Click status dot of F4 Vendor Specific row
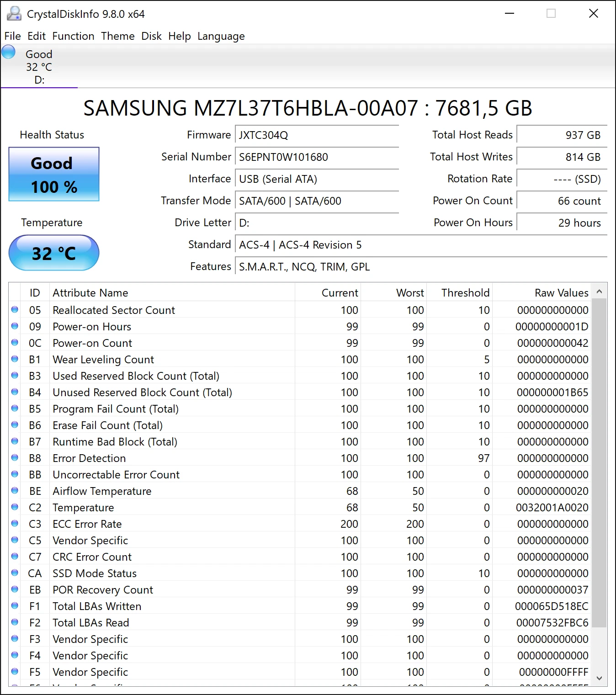This screenshot has width=616, height=695. tap(15, 655)
